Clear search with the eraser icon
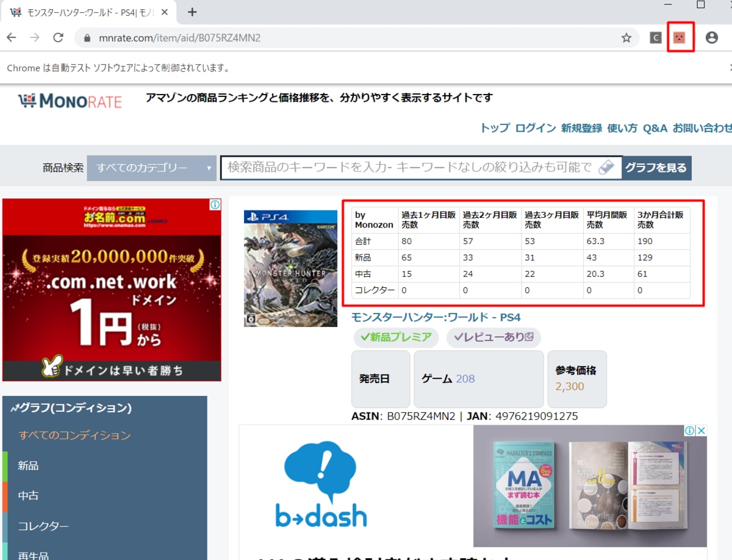Viewport: 732px width, 560px height. click(x=606, y=167)
